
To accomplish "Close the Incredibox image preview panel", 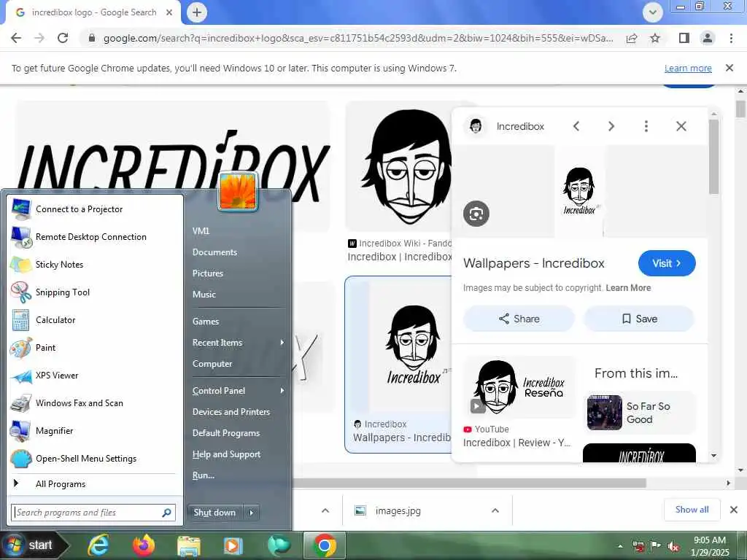I will coord(681,126).
